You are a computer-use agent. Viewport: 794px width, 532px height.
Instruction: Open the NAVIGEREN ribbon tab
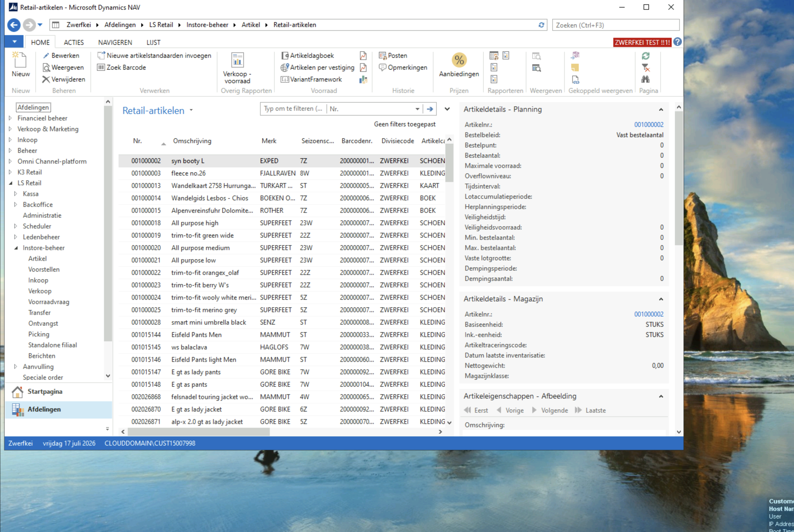coord(115,42)
